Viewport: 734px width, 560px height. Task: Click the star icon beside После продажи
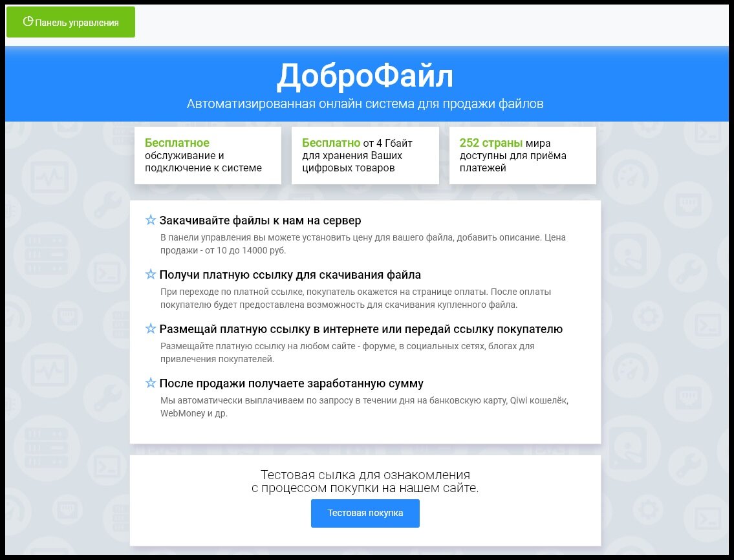150,383
